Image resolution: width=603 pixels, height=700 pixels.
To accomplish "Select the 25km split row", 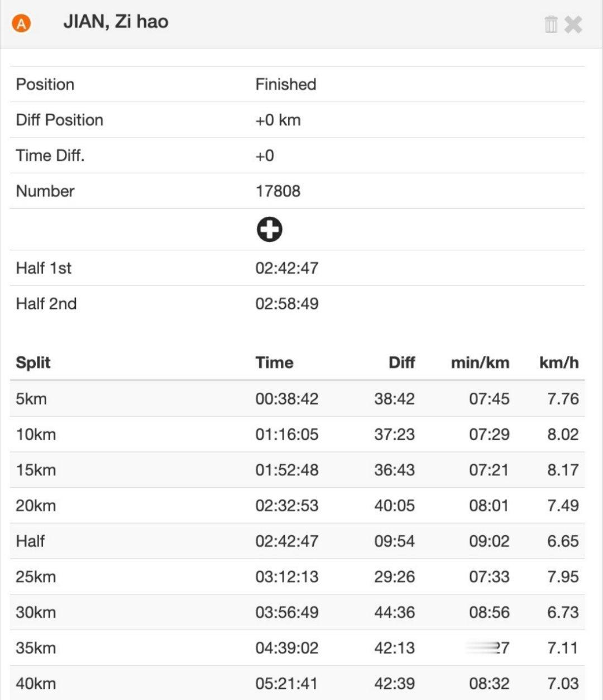I will pyautogui.click(x=297, y=577).
